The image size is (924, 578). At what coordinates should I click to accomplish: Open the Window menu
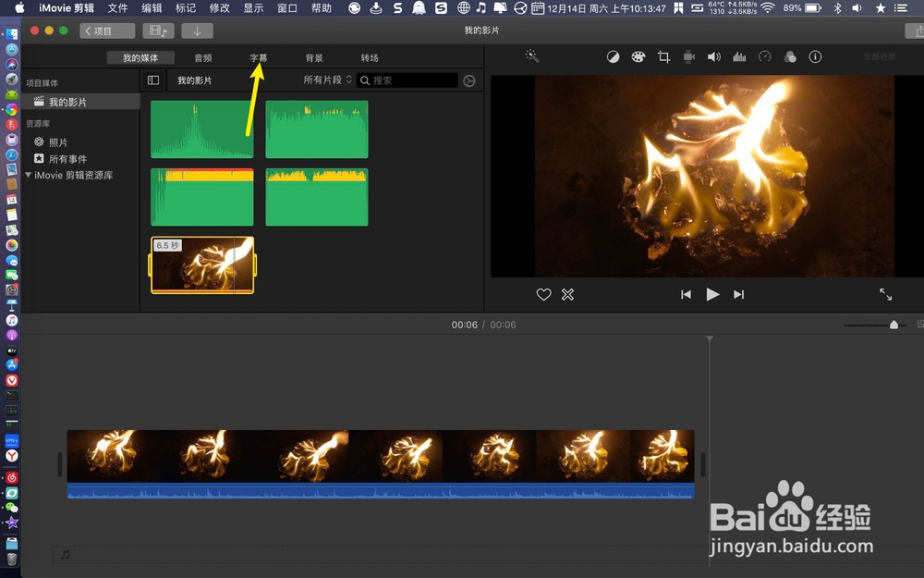click(x=287, y=8)
